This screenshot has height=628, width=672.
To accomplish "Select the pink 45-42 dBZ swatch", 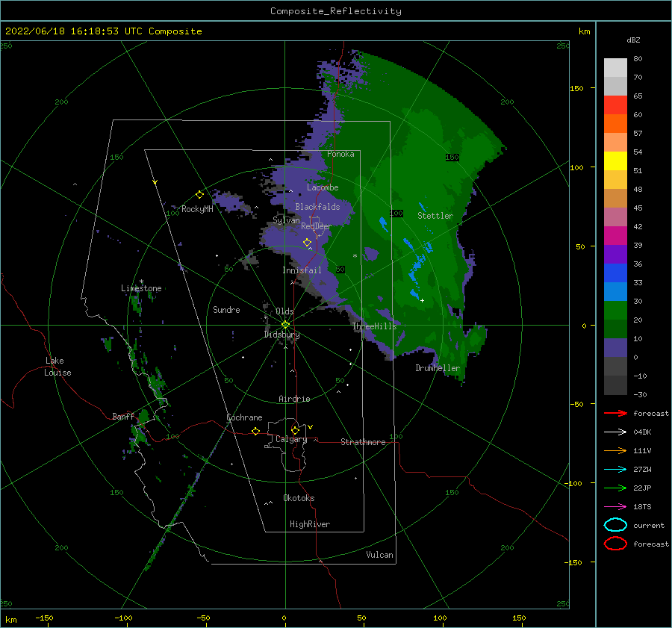I will pyautogui.click(x=615, y=217).
